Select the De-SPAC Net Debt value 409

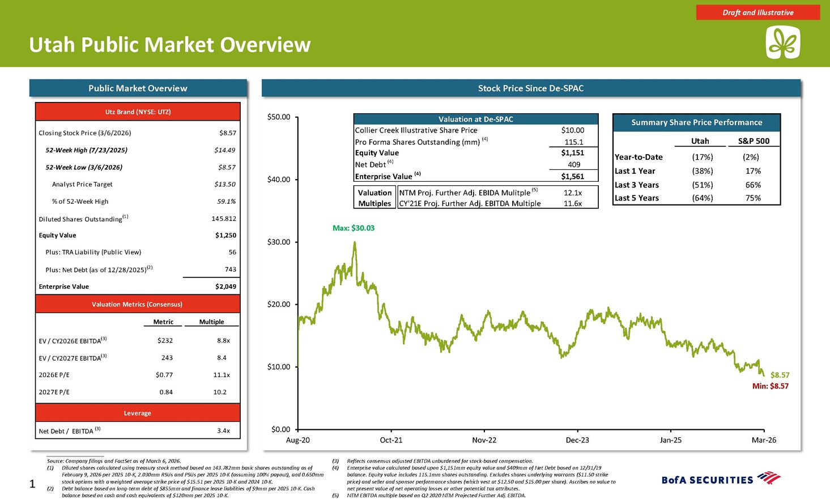point(574,165)
